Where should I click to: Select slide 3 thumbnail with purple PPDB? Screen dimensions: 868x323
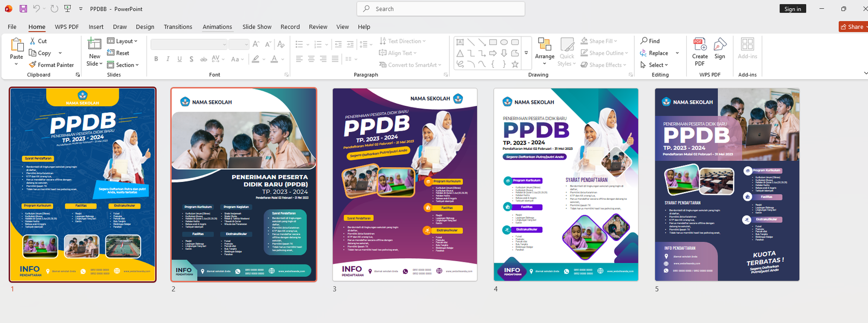405,185
